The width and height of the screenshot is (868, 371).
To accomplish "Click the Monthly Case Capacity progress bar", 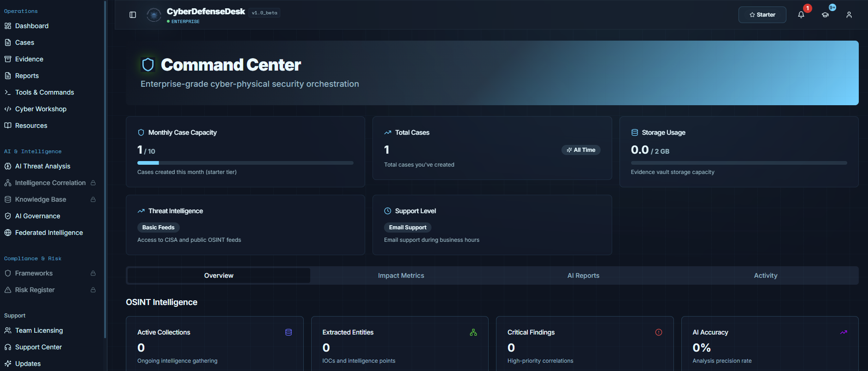I will [x=245, y=163].
